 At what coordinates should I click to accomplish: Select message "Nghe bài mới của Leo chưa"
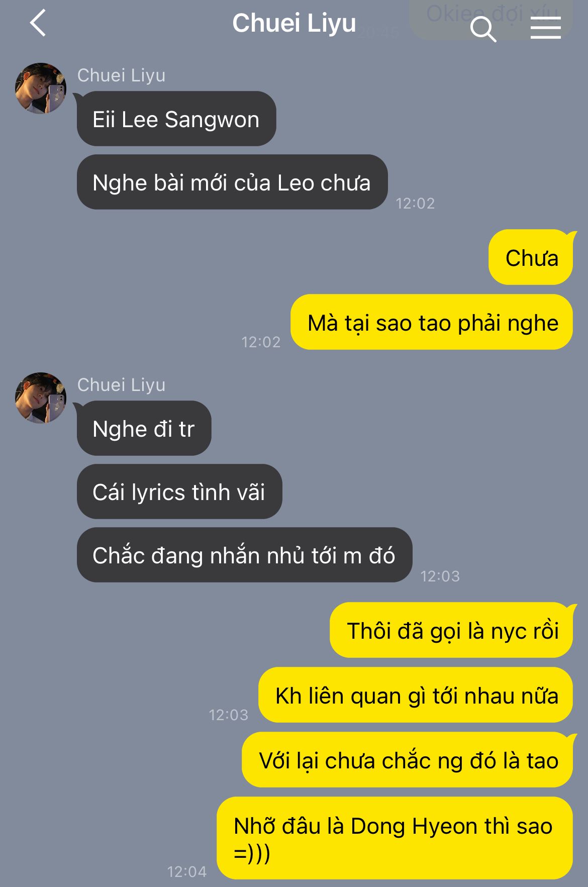232,182
